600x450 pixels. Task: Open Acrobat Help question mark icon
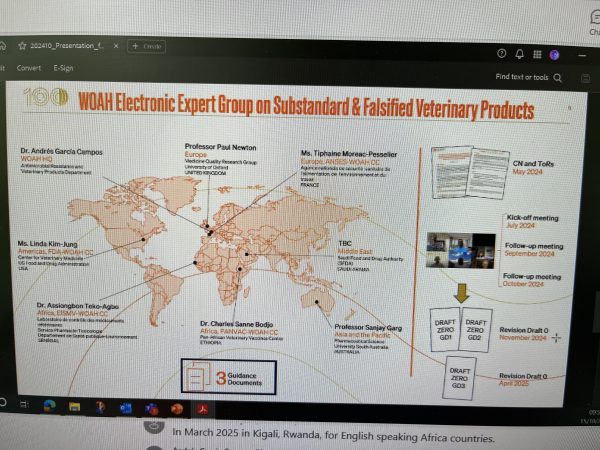501,54
